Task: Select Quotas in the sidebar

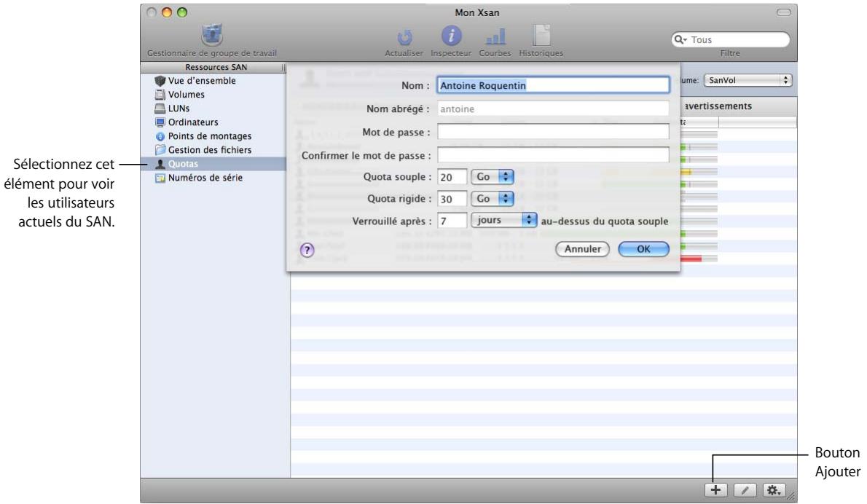Action: (213, 164)
